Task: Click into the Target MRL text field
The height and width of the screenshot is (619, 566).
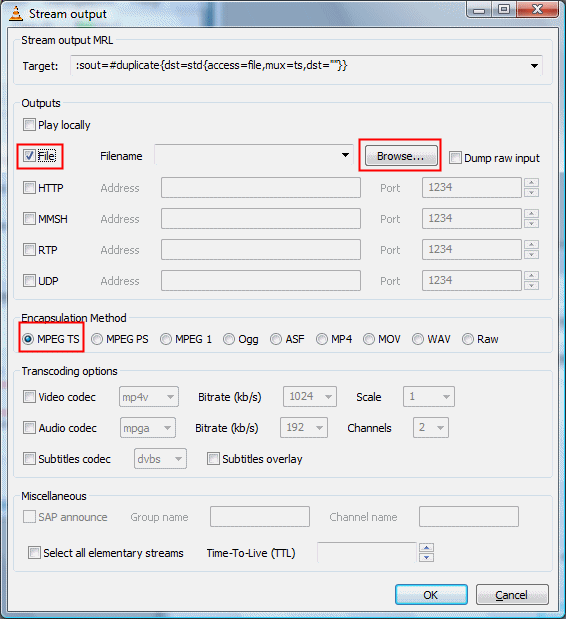Action: click(300, 66)
